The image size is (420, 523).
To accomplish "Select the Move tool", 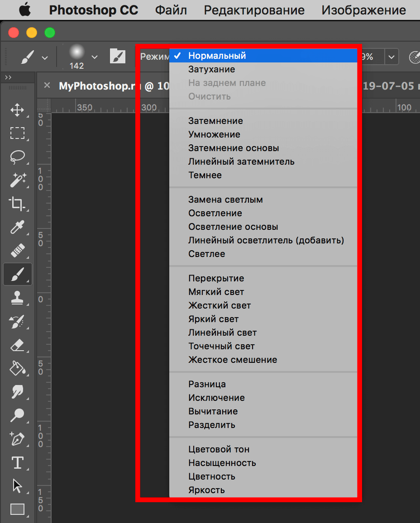I will coord(17,110).
